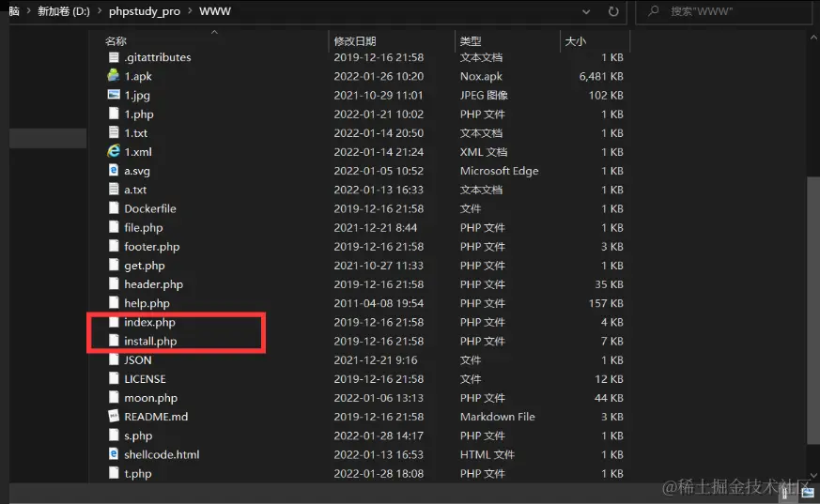The height and width of the screenshot is (504, 820).
Task: Click the index.php file icon
Action: 114,322
